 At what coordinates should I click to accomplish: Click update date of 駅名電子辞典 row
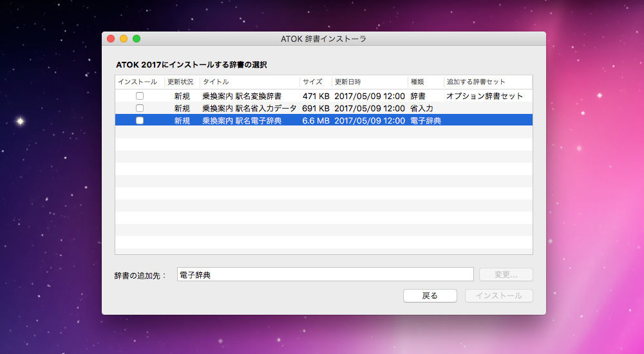click(370, 121)
